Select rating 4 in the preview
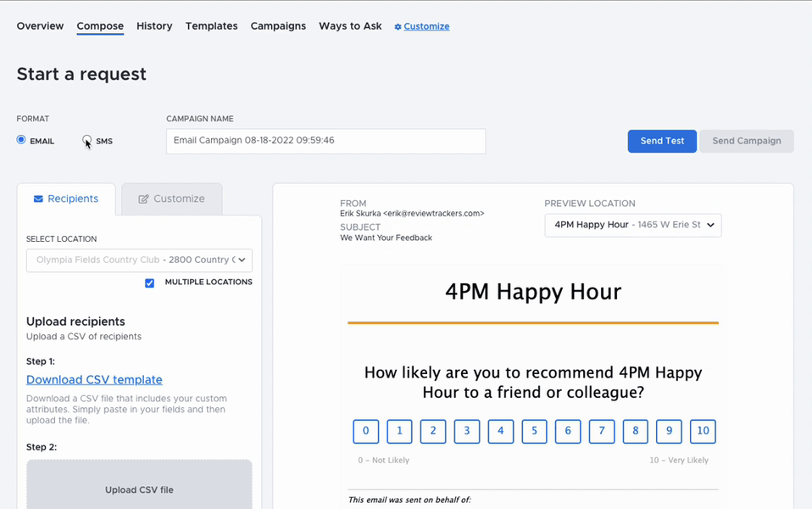The width and height of the screenshot is (812, 509). 501,431
